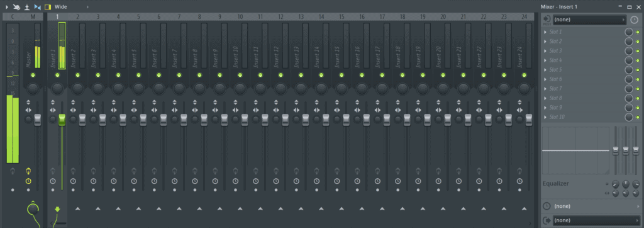Click the Insert 10 volume fader

(x=245, y=120)
